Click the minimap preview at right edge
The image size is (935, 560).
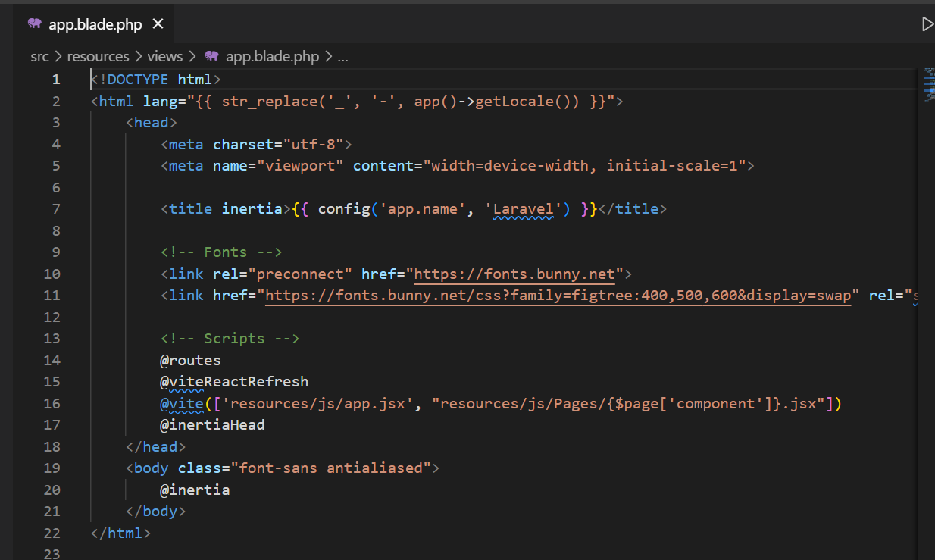(x=930, y=83)
